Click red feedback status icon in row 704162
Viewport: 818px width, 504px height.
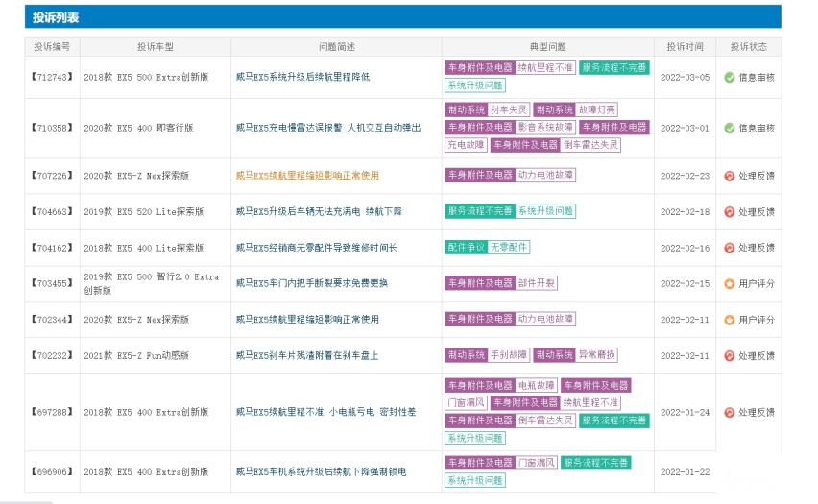(x=730, y=248)
